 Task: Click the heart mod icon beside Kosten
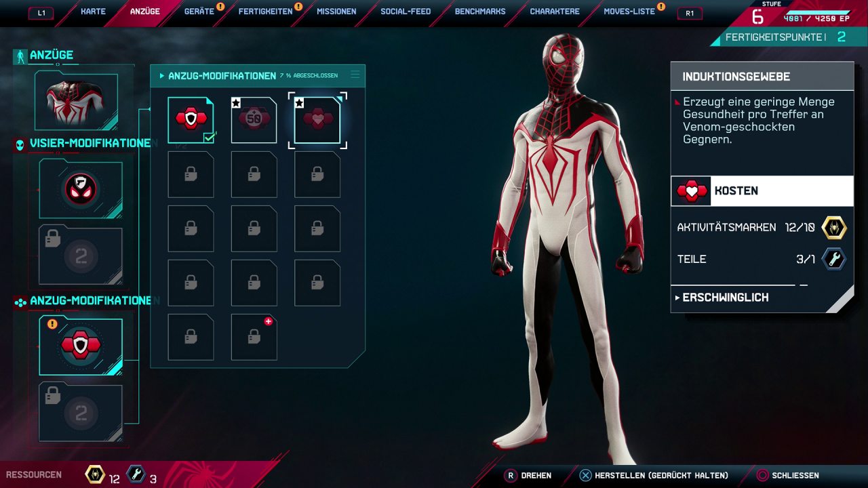(x=691, y=191)
